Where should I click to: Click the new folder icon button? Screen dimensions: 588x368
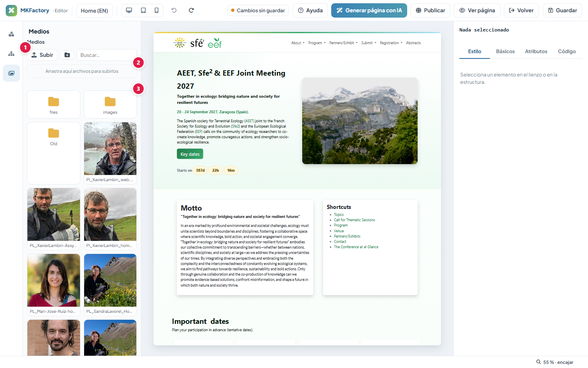[x=67, y=55]
